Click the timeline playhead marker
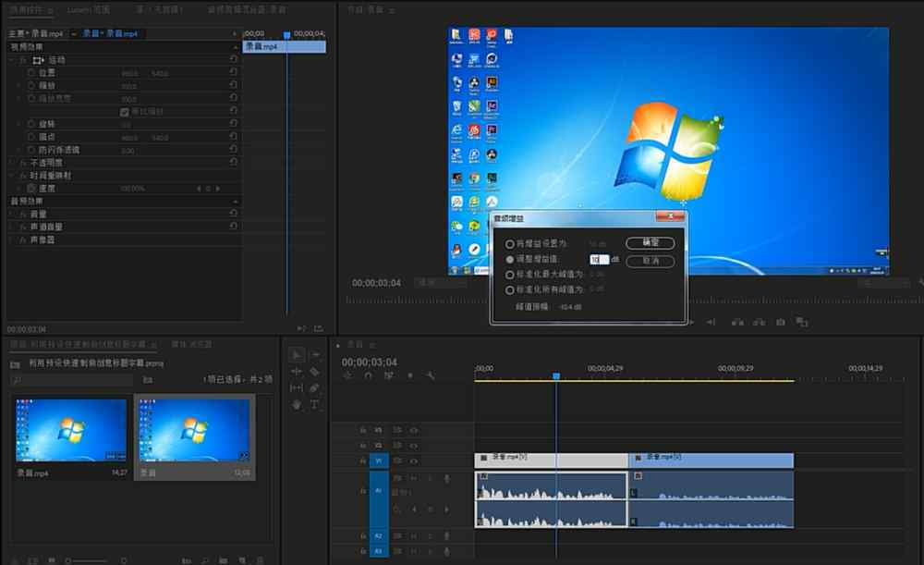This screenshot has height=565, width=924. click(555, 375)
